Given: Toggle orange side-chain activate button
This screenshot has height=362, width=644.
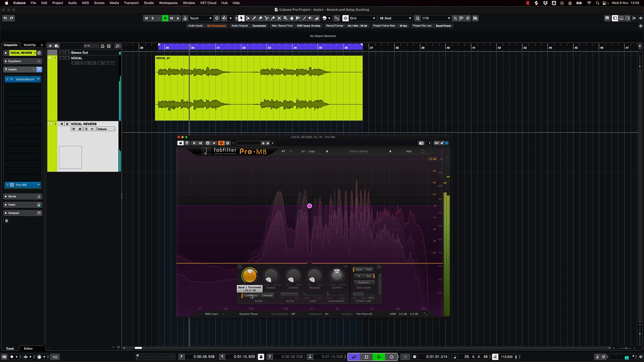Looking at the screenshot, I should (221, 143).
